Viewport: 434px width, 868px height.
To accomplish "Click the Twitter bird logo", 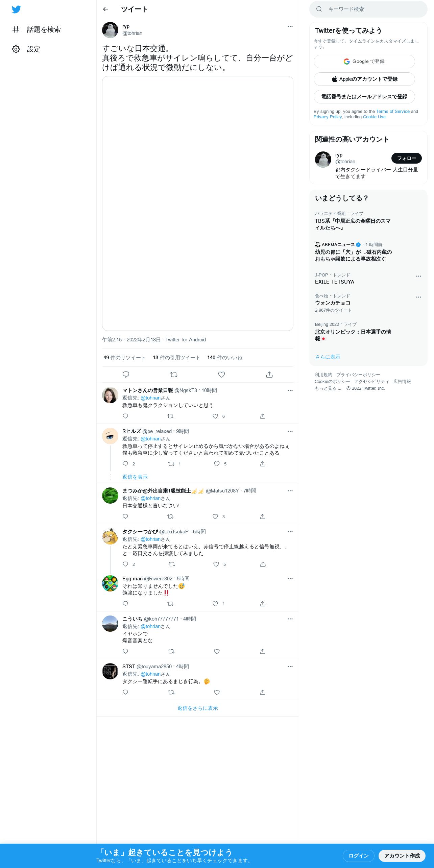I will pyautogui.click(x=16, y=9).
